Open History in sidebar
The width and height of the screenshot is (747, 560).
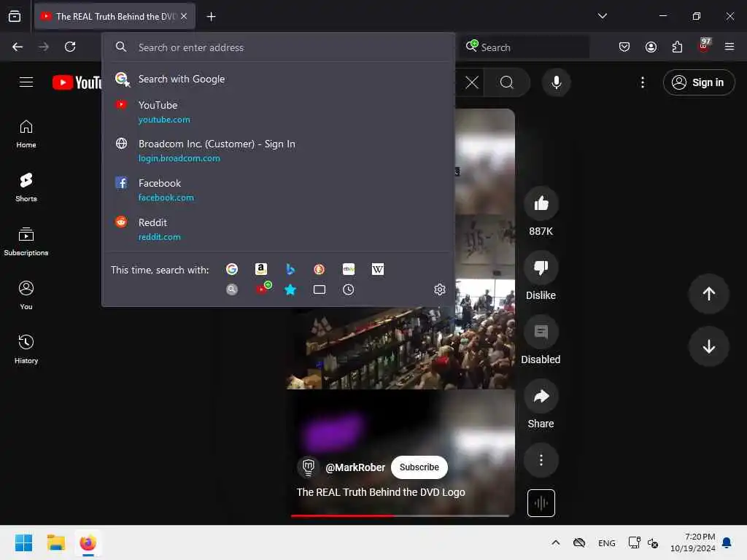26,349
